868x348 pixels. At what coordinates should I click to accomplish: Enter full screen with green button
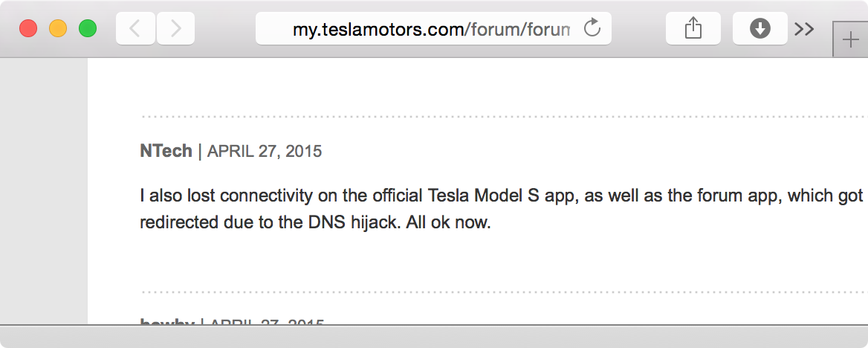pyautogui.click(x=88, y=28)
